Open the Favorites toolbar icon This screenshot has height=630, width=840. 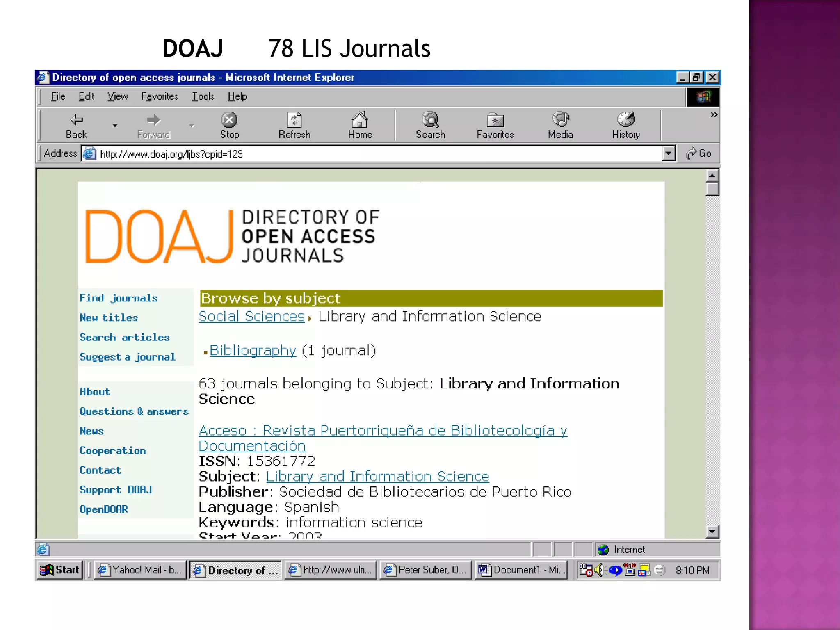(495, 126)
